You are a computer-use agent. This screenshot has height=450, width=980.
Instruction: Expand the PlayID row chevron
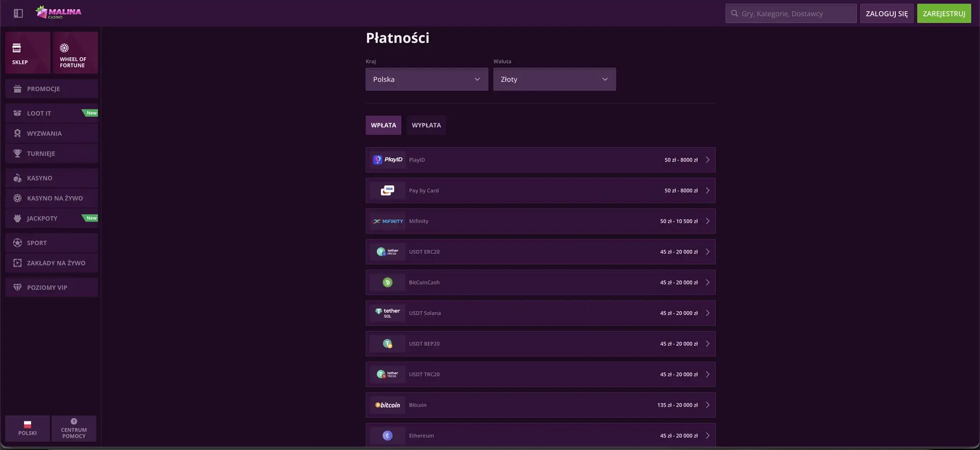707,160
